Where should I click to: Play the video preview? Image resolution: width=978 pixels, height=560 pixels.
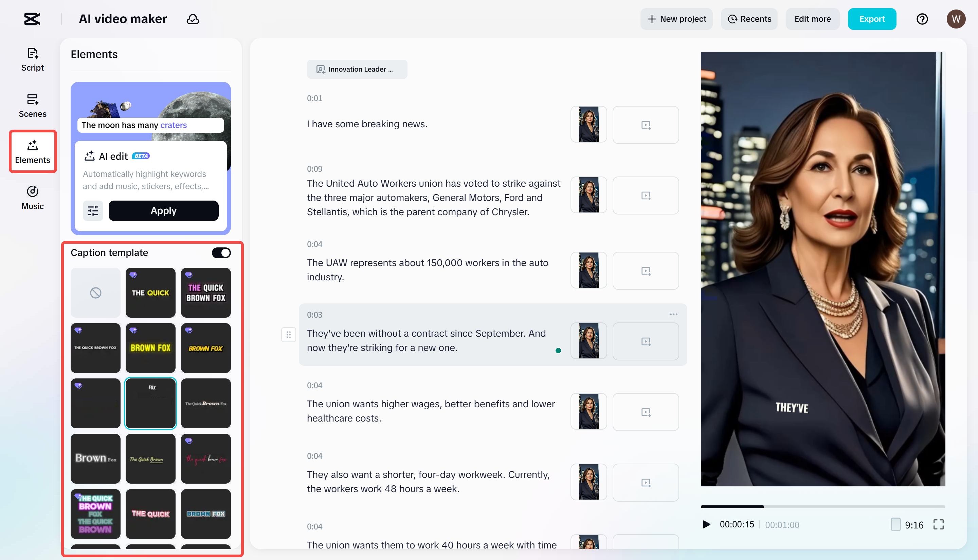tap(706, 524)
